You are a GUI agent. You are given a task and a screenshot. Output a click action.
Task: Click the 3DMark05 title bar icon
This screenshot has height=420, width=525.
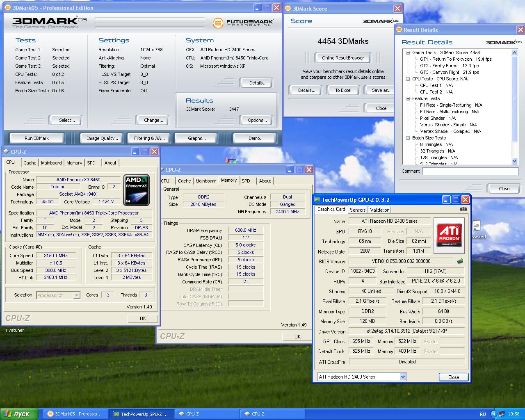click(8, 8)
